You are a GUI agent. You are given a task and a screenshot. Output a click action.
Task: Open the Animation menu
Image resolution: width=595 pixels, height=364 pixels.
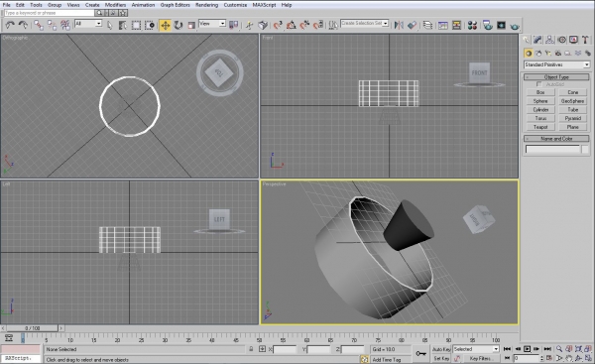[x=143, y=5]
